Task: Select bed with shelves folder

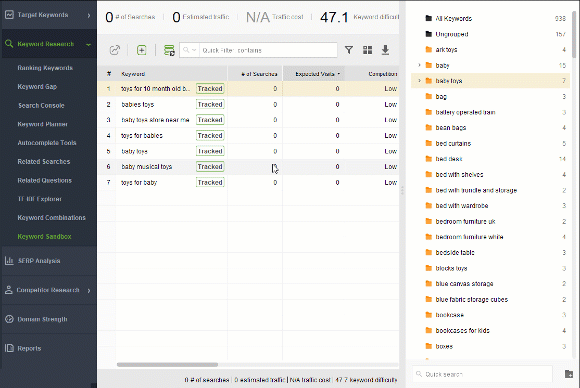Action: coord(490,175)
